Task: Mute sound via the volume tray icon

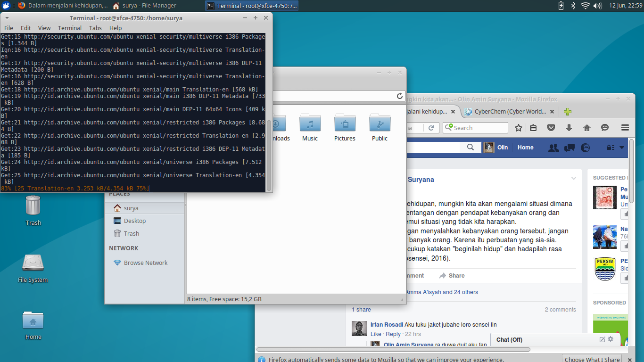Action: 597,6
